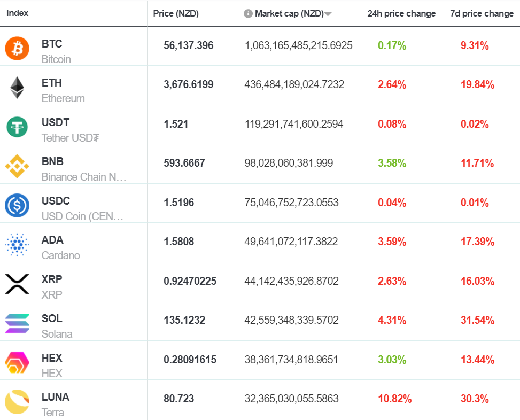Click the HEX hexagon logo icon
The height and width of the screenshot is (420, 520).
[x=17, y=362]
